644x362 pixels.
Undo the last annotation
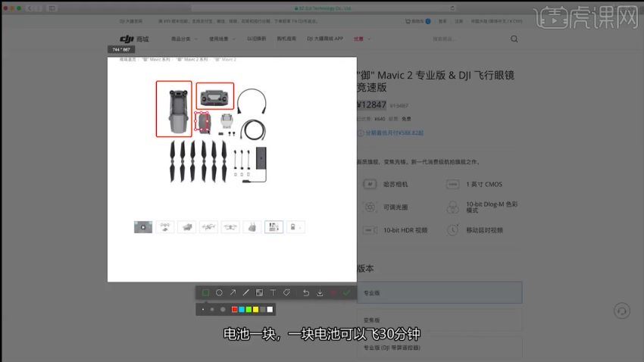click(306, 292)
